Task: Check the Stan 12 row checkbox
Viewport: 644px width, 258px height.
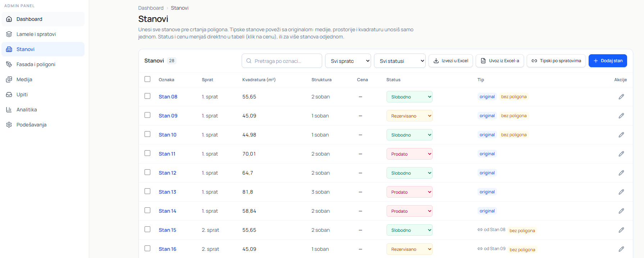Action: click(x=147, y=172)
